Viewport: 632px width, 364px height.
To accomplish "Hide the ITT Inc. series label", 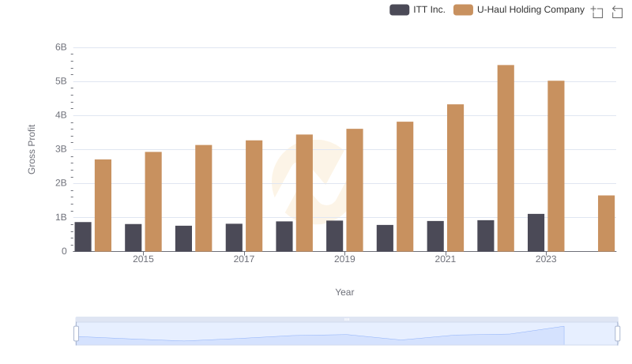I will (429, 9).
